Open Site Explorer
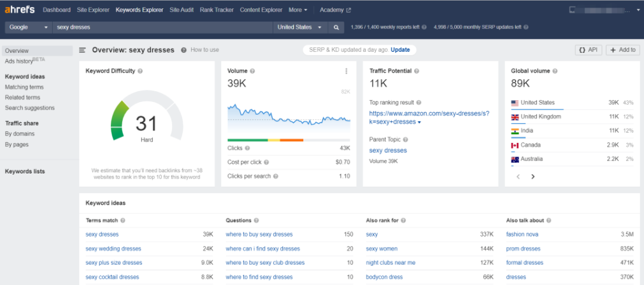The width and height of the screenshot is (644, 285). tap(93, 10)
